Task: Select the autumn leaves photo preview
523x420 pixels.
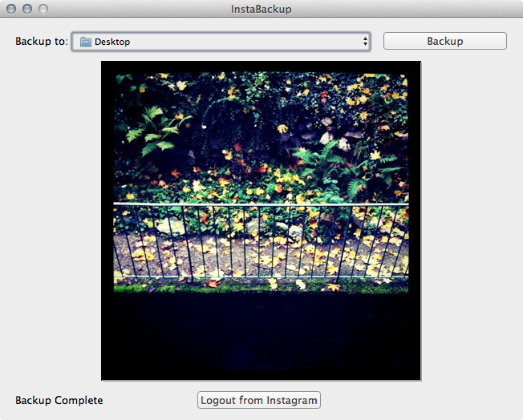Action: pos(261,220)
